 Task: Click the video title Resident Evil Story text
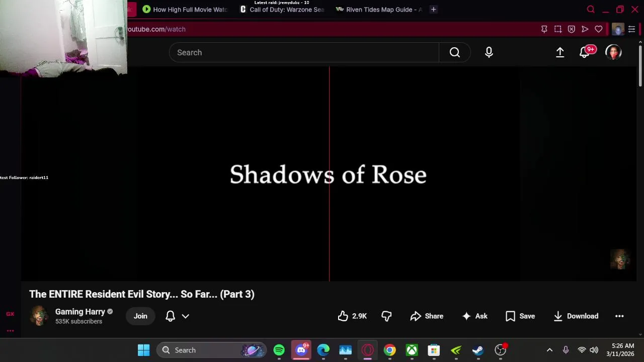pyautogui.click(x=142, y=294)
